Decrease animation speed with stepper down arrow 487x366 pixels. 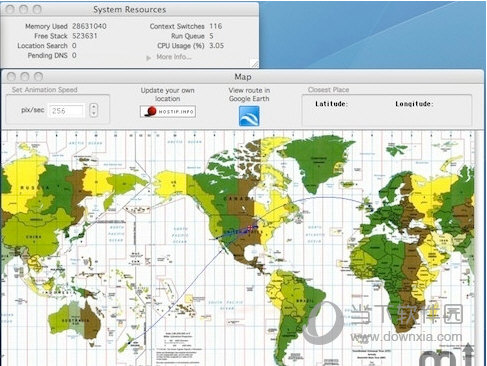(94, 114)
